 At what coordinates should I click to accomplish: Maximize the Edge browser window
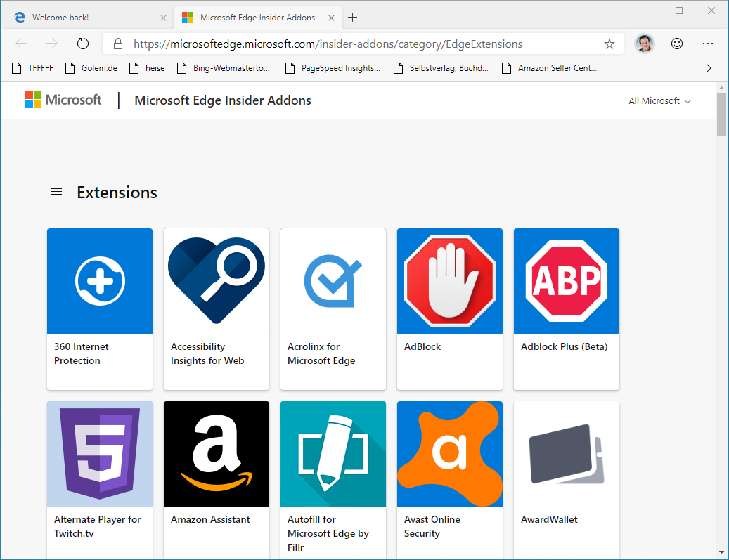pos(679,11)
